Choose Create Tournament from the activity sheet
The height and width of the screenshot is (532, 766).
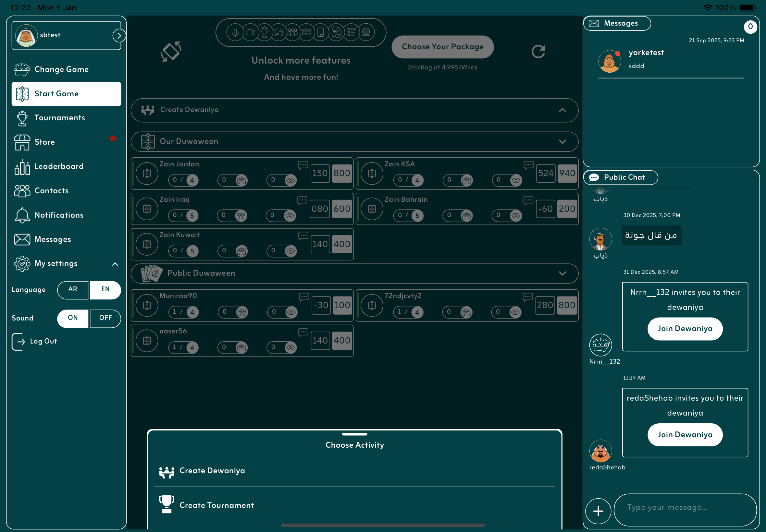tap(216, 505)
